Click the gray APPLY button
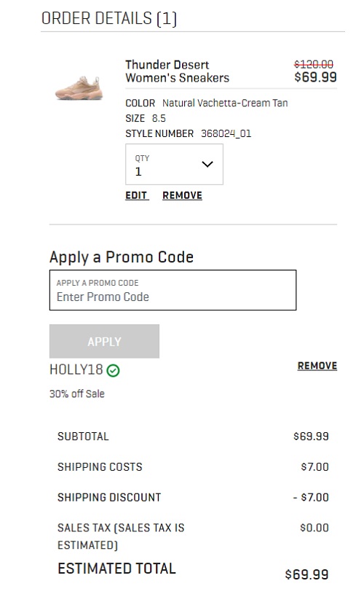This screenshot has height=594, width=364. click(104, 341)
